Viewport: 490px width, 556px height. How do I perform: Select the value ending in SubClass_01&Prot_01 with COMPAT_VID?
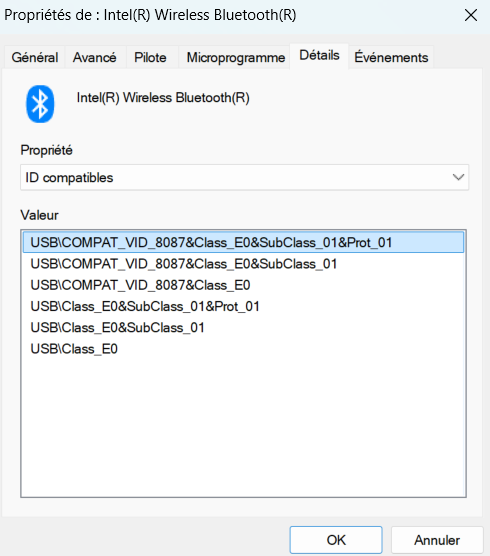[244, 243]
